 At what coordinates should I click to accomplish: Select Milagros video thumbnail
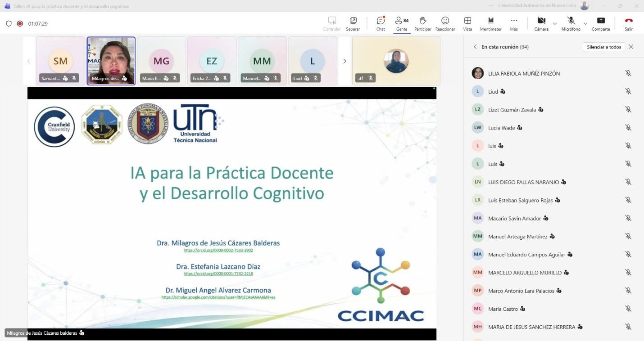111,61
